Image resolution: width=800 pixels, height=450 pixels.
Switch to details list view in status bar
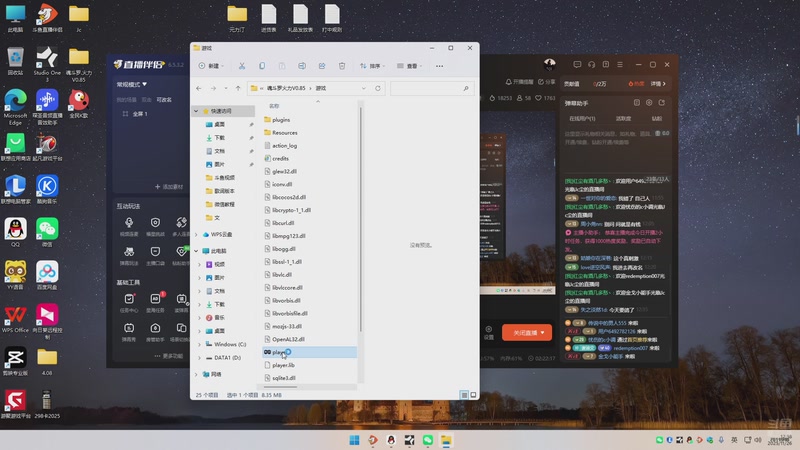pos(463,396)
